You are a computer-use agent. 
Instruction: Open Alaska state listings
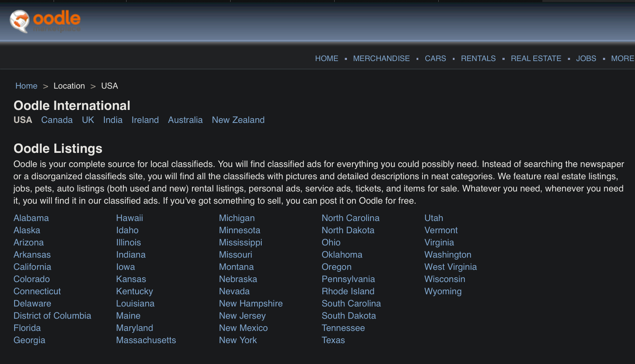[27, 230]
